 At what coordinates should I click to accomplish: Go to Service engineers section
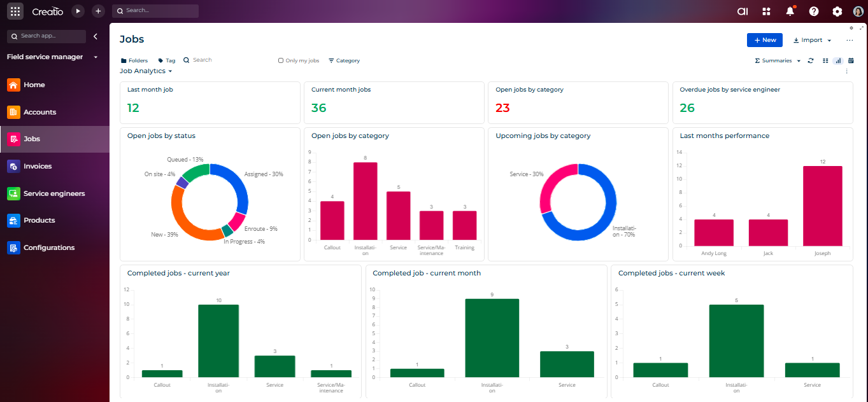click(53, 193)
